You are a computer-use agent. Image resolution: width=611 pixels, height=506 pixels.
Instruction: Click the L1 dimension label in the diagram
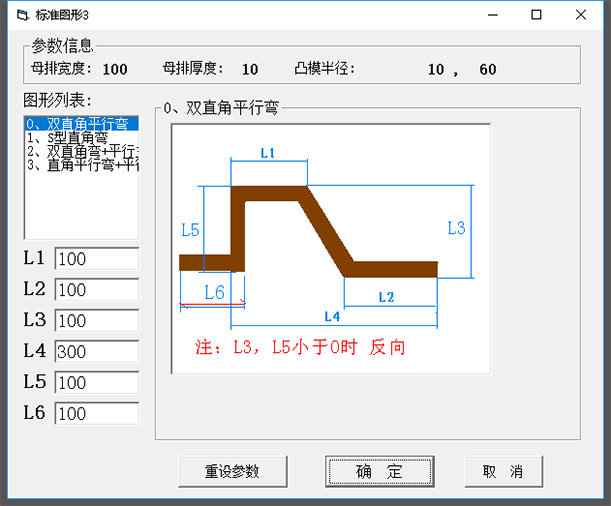tap(267, 153)
